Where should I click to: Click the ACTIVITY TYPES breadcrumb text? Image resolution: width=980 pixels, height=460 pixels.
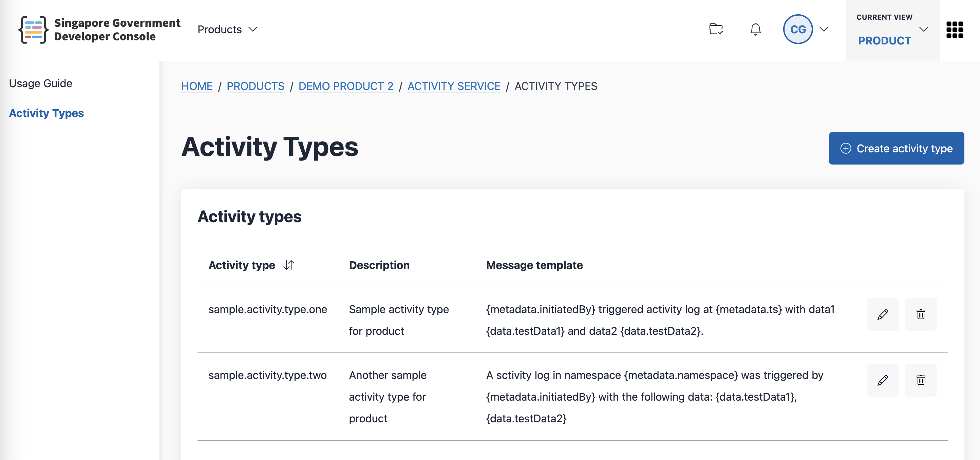[x=556, y=86]
